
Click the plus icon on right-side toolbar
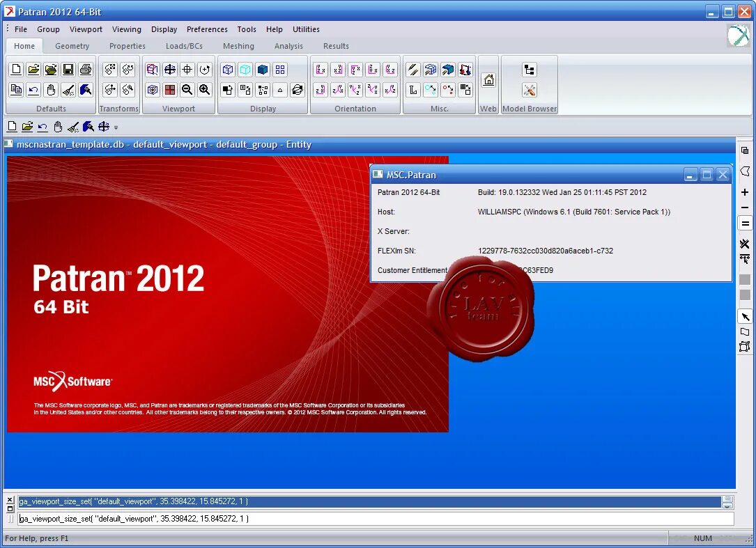tap(744, 192)
